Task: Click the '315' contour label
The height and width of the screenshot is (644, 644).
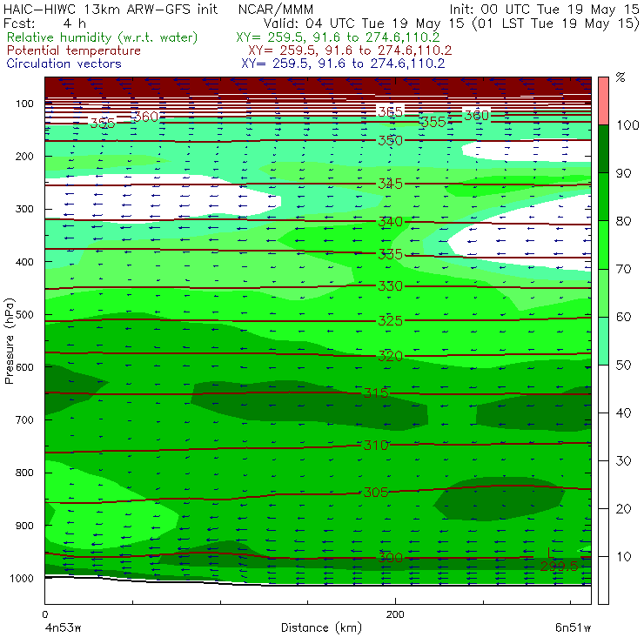Action: coord(376,393)
